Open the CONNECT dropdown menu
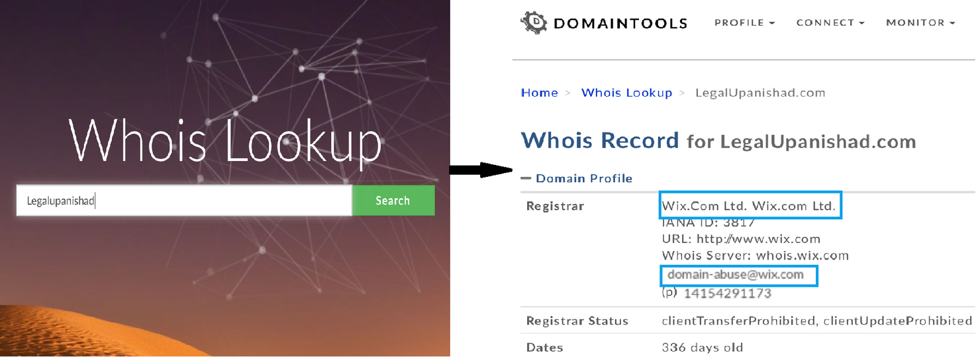 pos(830,23)
